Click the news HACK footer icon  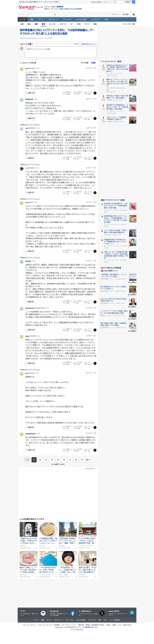(131, 613)
